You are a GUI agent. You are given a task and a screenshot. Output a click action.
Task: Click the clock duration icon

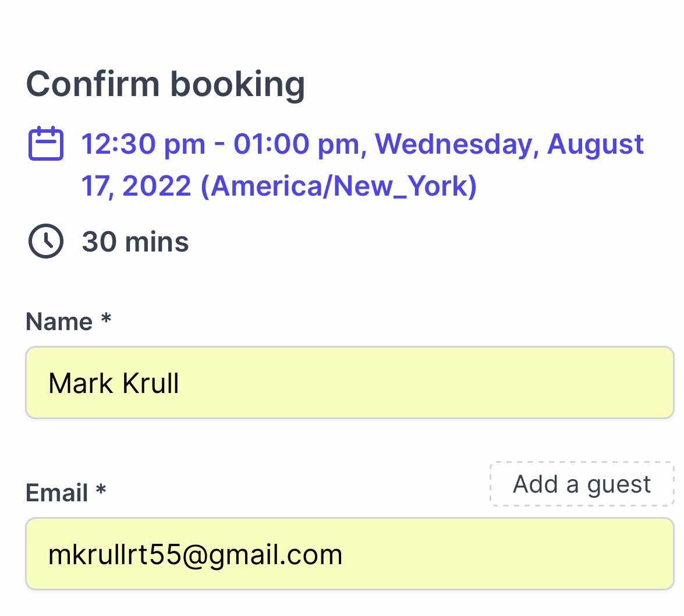pos(46,241)
